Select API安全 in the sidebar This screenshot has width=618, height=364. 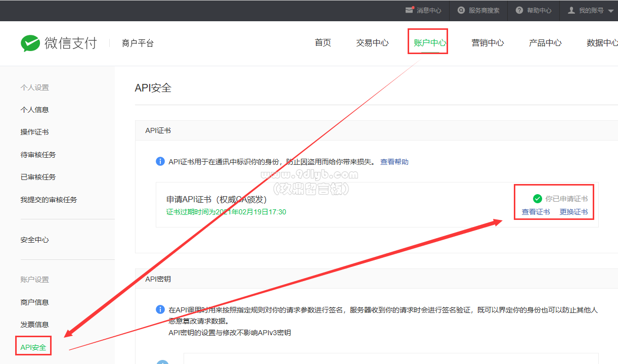point(33,347)
